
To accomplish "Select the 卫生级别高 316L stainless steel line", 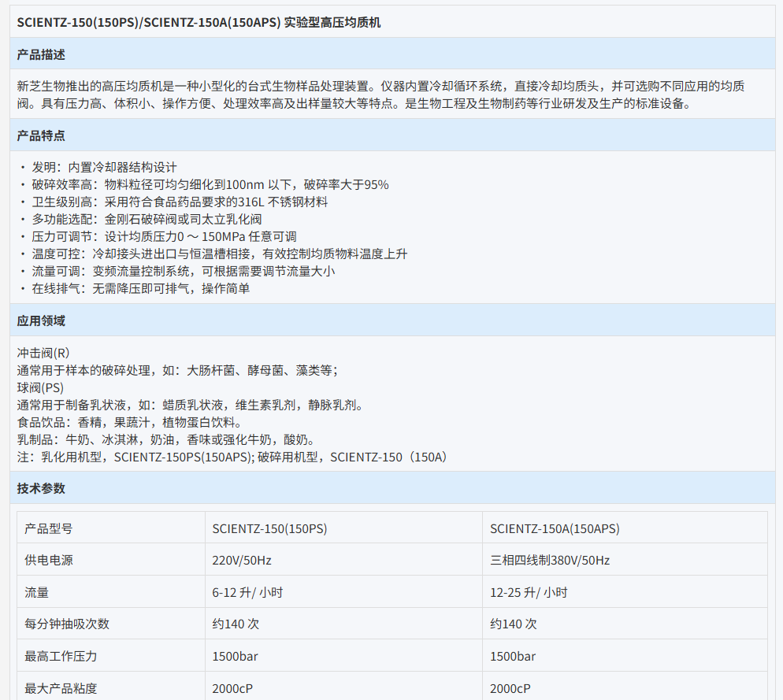I will coord(179,202).
